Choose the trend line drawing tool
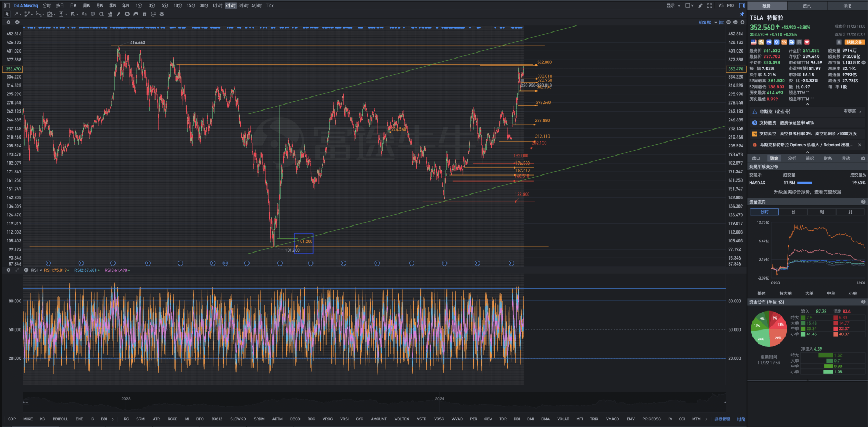This screenshot has height=427, width=868. click(16, 14)
